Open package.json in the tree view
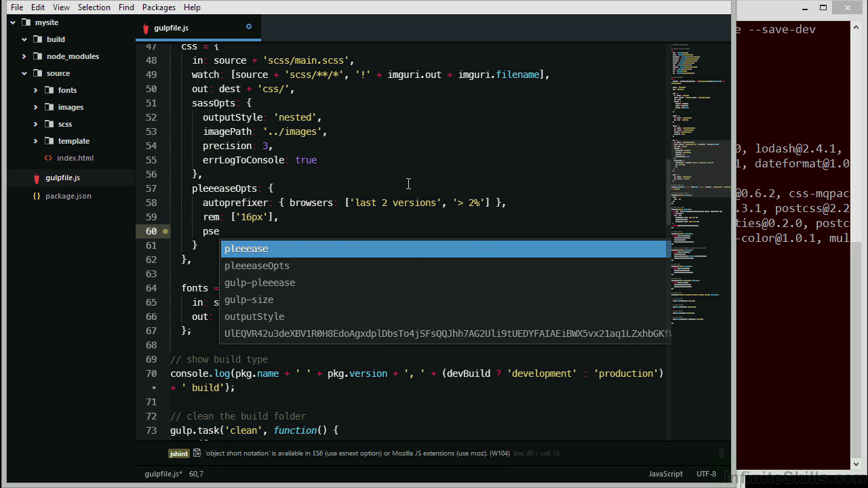868x488 pixels. click(x=68, y=196)
